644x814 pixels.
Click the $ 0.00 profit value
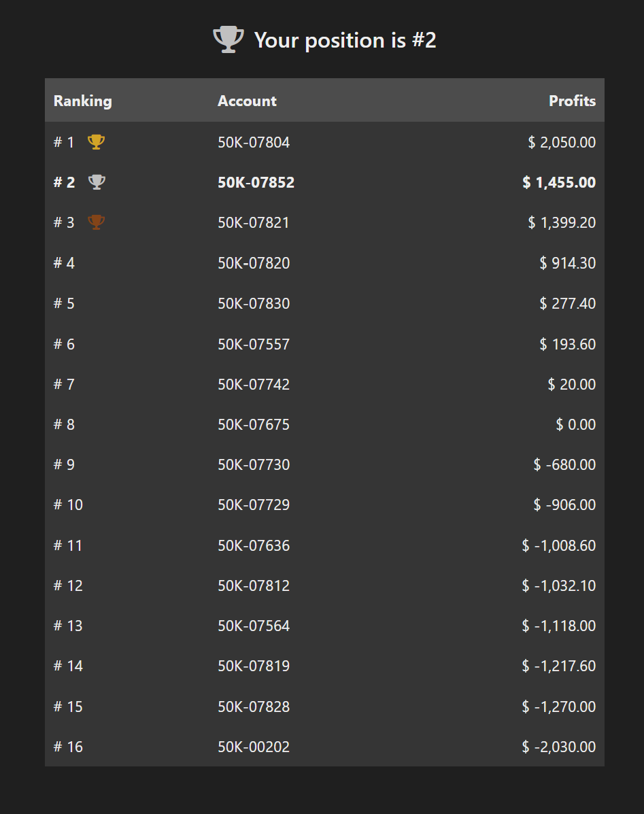pos(575,425)
